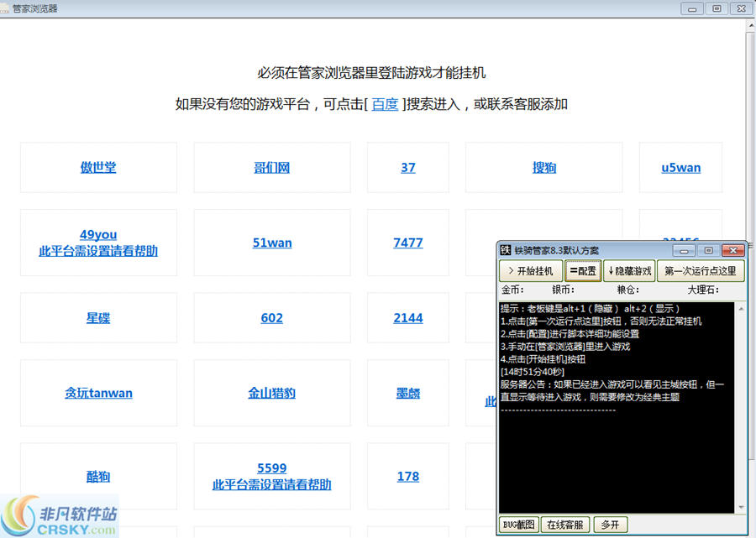This screenshot has width=756, height=538.
Task: Minimize the 管家浏览器 window
Action: [692, 8]
